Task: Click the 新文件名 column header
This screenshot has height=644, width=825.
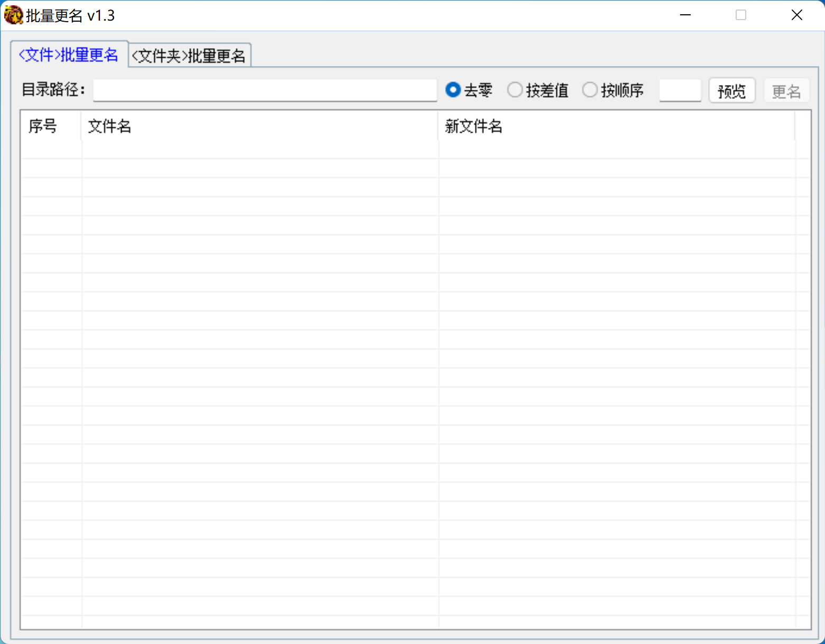Action: 616,126
